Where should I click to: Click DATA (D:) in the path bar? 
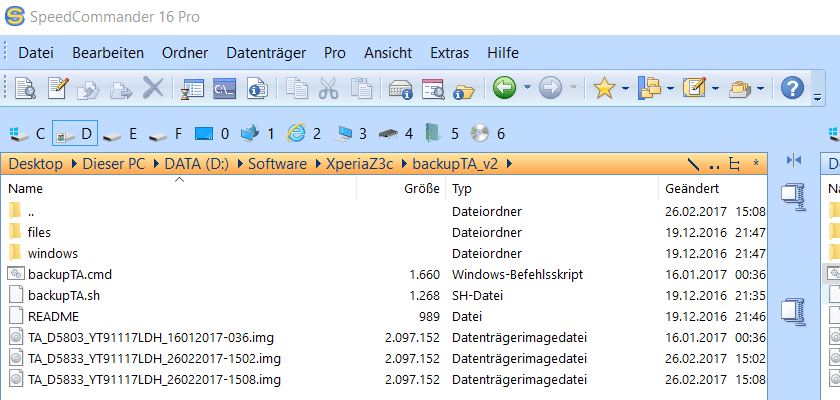(x=197, y=164)
